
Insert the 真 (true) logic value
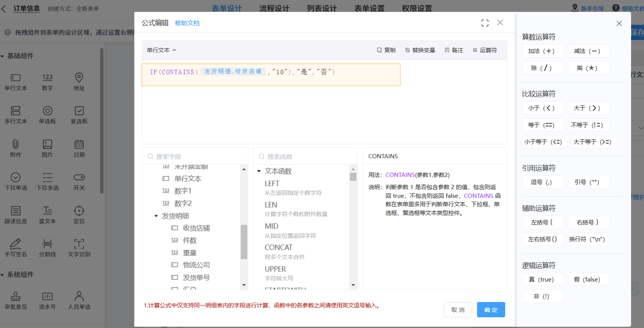point(543,279)
